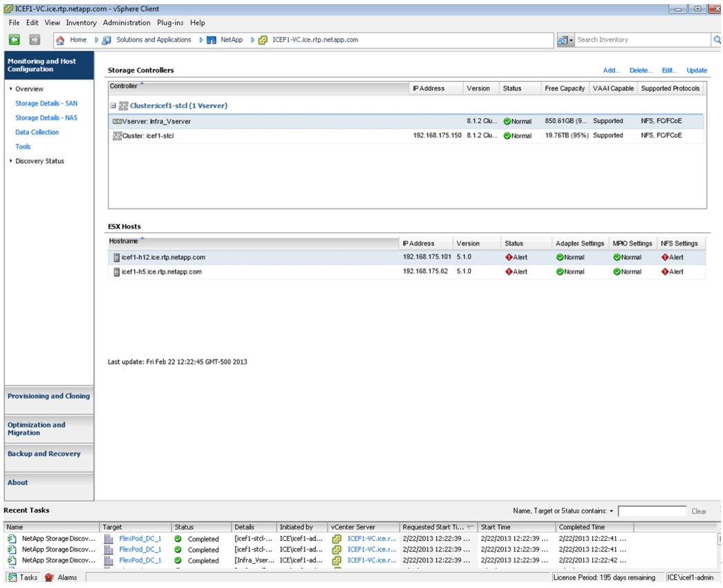Viewport: 723px width, 588px height.
Task: Open Data Collection page
Action: 37,132
